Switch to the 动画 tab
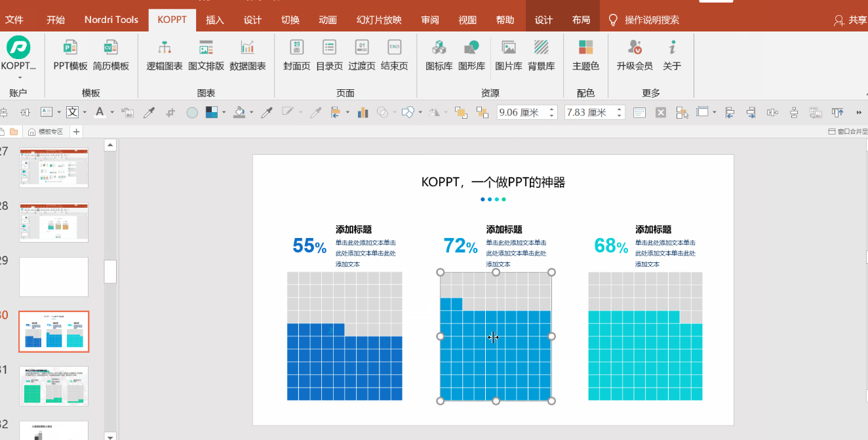The image size is (868, 440). click(x=328, y=20)
